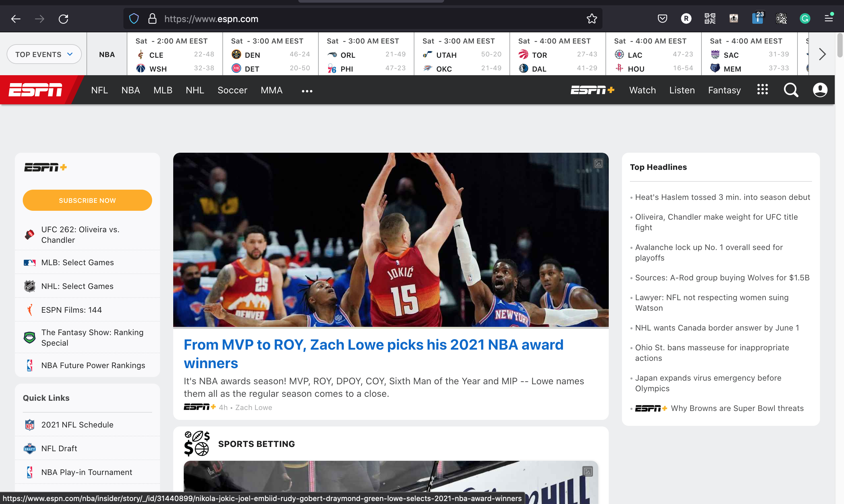Open the ESPN search magnifying glass
844x504 pixels.
pyautogui.click(x=791, y=90)
